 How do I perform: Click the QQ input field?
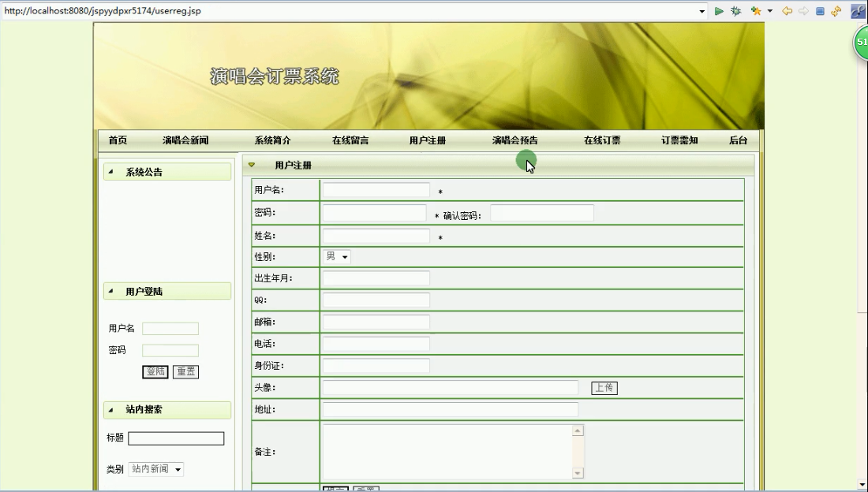tap(376, 300)
